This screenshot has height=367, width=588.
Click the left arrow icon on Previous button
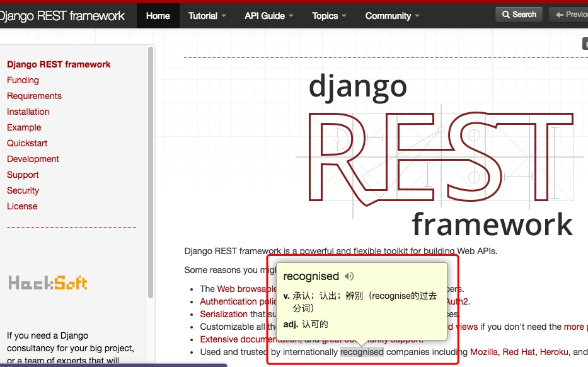point(560,15)
